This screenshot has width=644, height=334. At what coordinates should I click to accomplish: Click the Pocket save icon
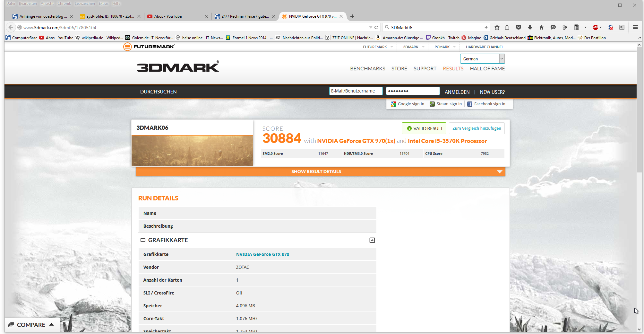click(x=519, y=27)
